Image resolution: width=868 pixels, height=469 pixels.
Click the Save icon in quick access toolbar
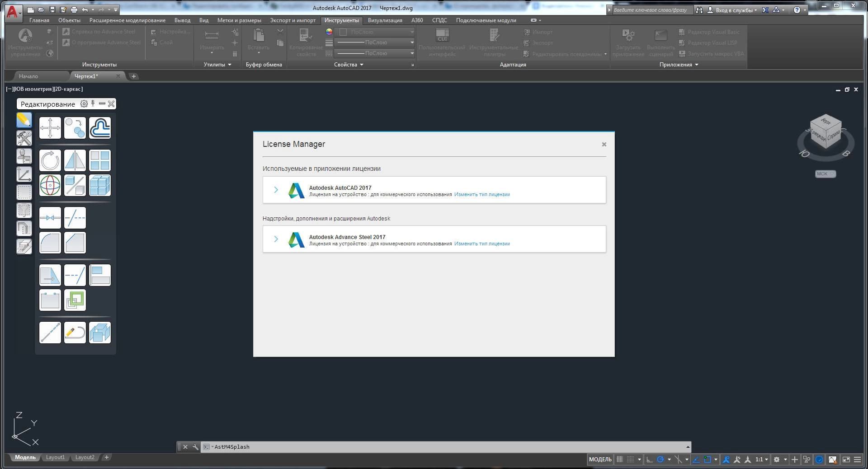52,9
